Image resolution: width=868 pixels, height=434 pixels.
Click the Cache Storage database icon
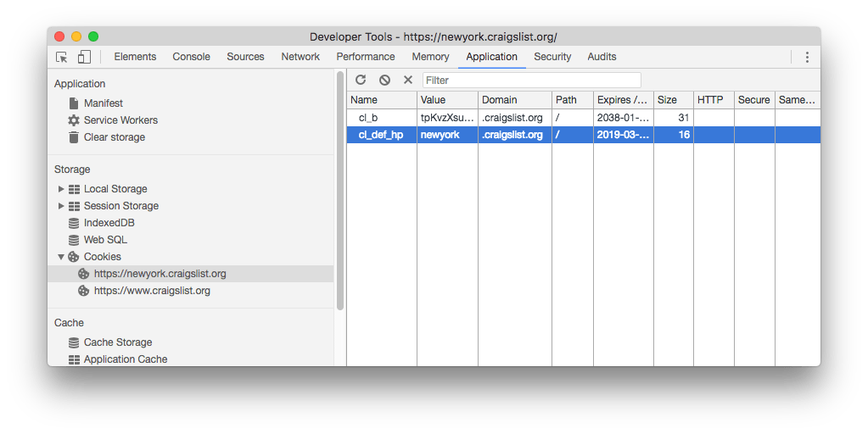(74, 342)
